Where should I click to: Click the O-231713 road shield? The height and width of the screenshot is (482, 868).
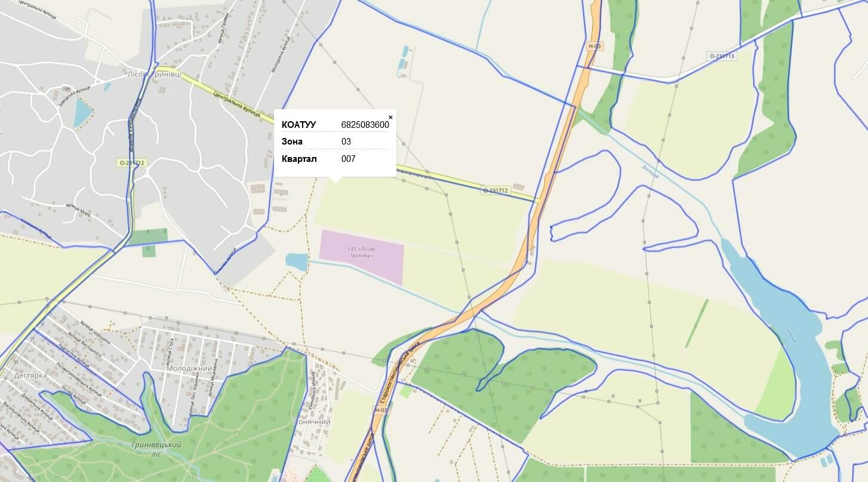click(722, 56)
